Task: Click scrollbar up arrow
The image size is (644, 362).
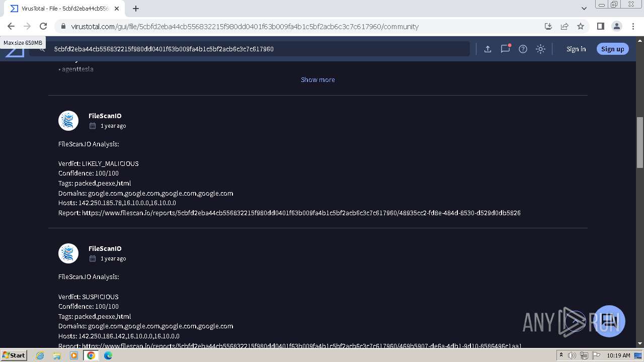Action: tap(640, 40)
